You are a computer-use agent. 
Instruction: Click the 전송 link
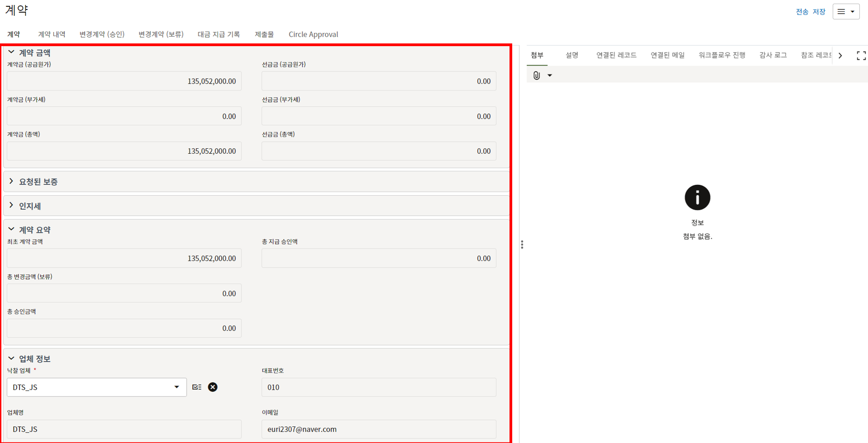tap(802, 12)
